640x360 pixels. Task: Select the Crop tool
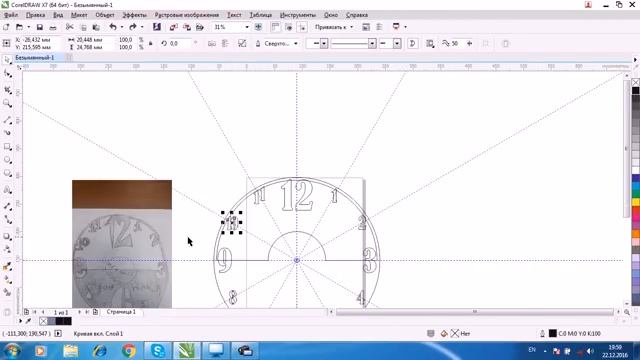pos(7,89)
